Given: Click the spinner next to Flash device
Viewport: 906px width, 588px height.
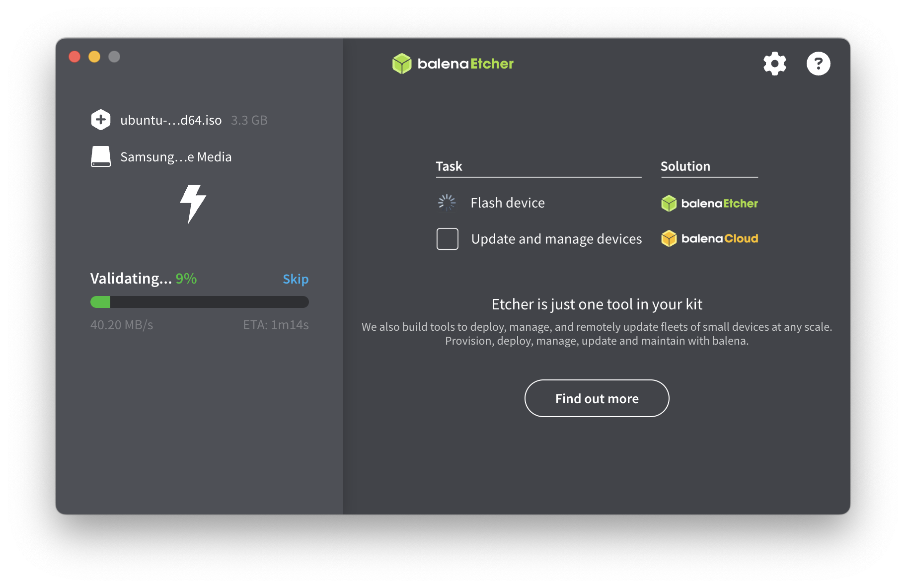Looking at the screenshot, I should pos(447,203).
